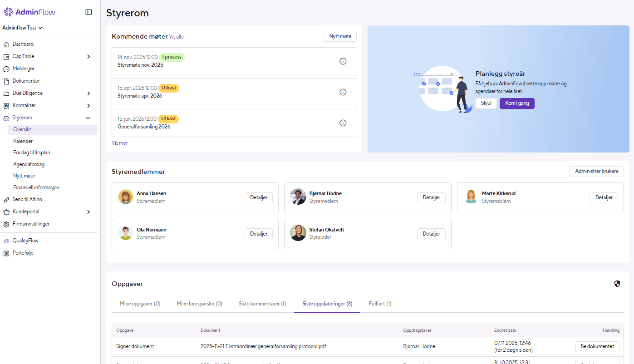Open the Dashboard sidebar icon
The width and height of the screenshot is (634, 364).
click(5, 44)
